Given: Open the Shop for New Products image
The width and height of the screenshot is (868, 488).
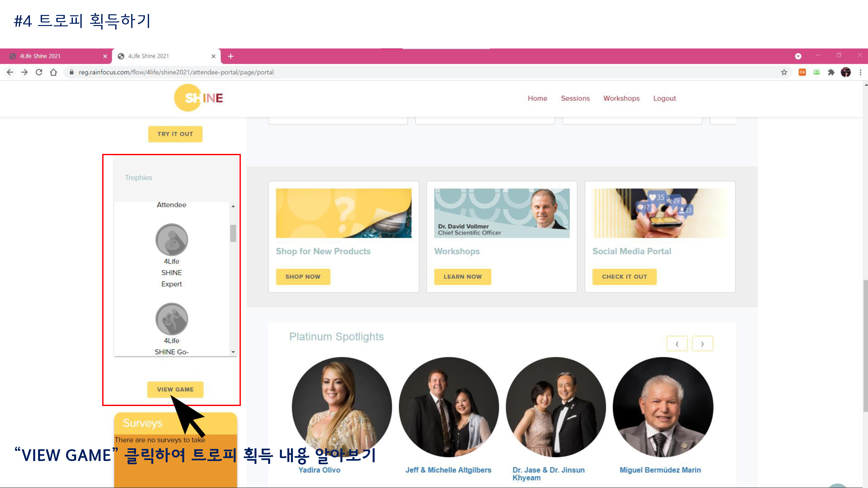Looking at the screenshot, I should pyautogui.click(x=343, y=213).
